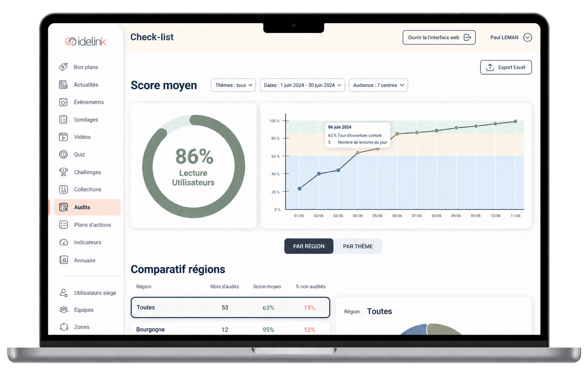The height and width of the screenshot is (368, 588).
Task: Click the idelink logo
Action: (x=86, y=42)
